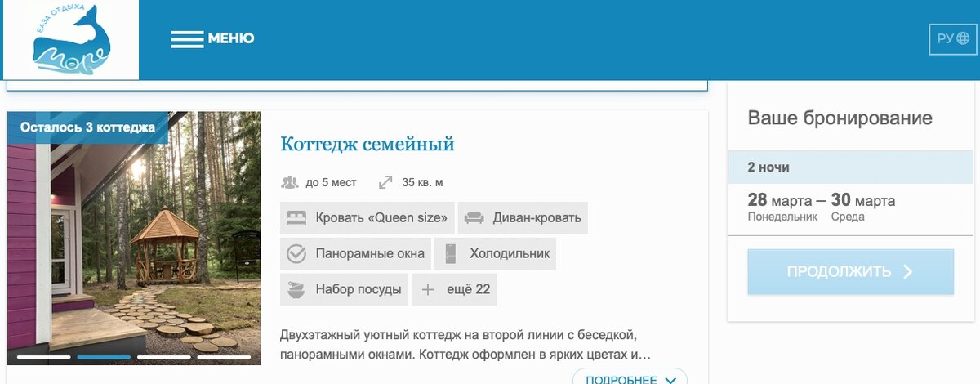This screenshot has height=384, width=980.
Task: Jump to third photo slider indicator
Action: 163,357
